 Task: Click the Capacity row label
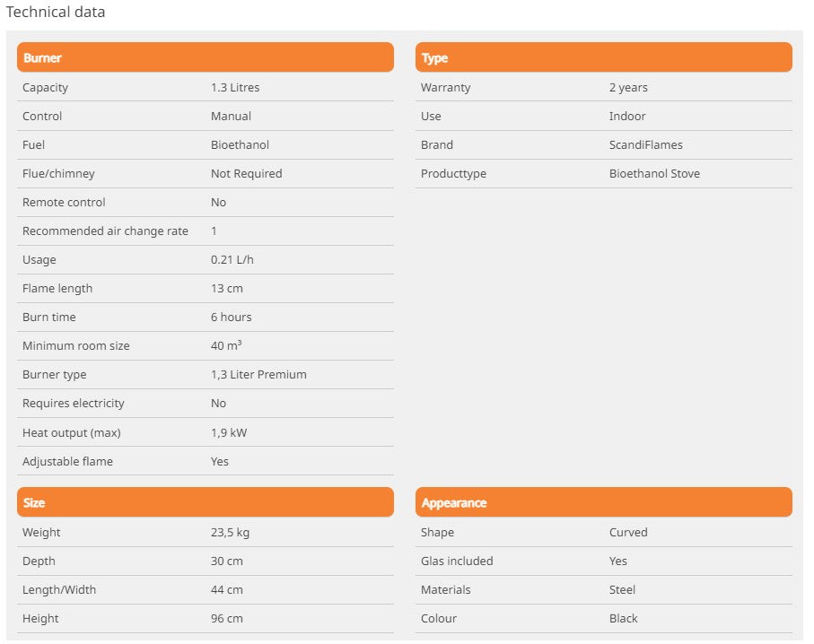[45, 88]
